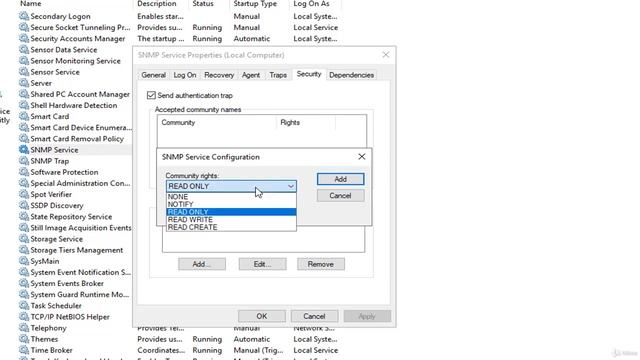Image resolution: width=640 pixels, height=360 pixels.
Task: Click Cancel in SNMP Service Configuration
Action: pyautogui.click(x=340, y=196)
